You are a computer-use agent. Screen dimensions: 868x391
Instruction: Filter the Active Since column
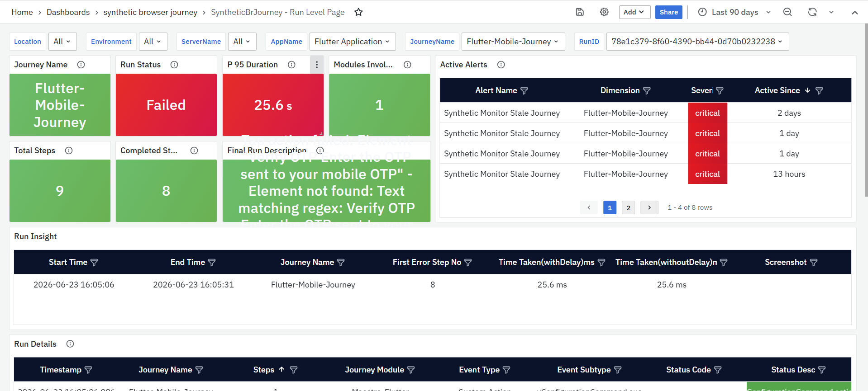point(819,91)
